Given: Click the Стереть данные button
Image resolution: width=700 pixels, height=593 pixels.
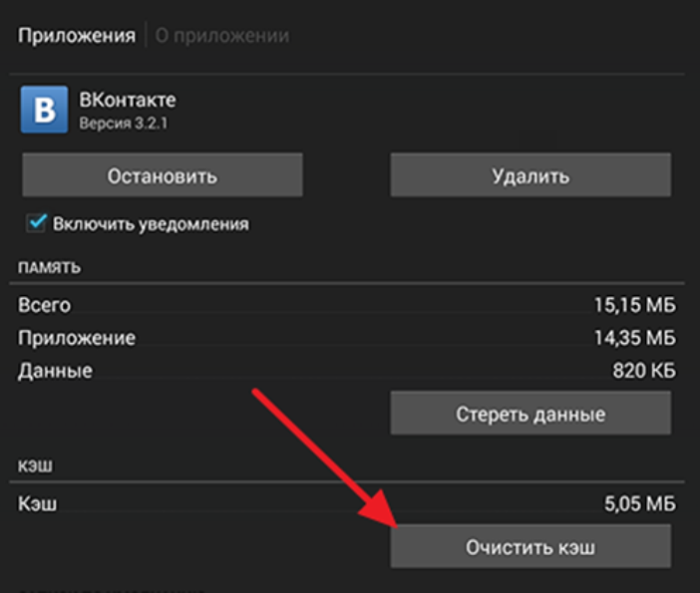Looking at the screenshot, I should pos(530,413).
